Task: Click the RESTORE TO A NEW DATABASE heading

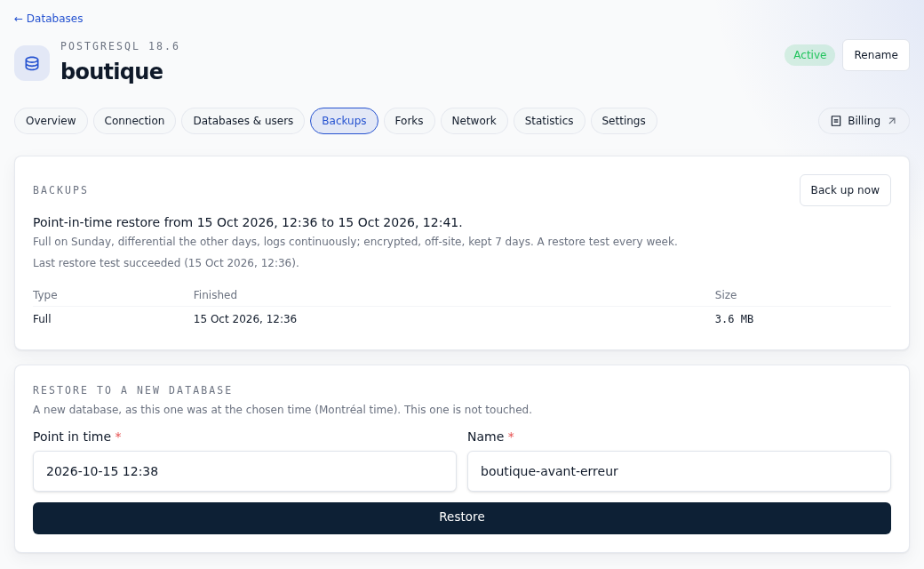Action: tap(132, 390)
